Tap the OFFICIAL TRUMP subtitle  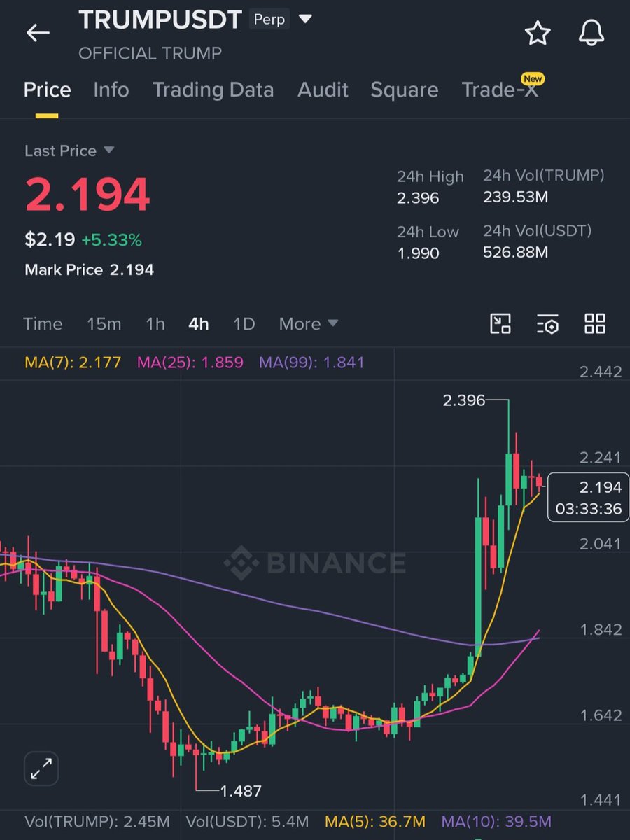(150, 53)
